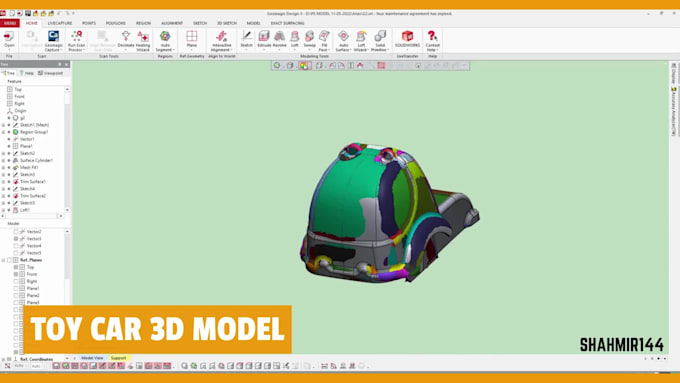This screenshot has width=680, height=383.
Task: Expand Ref. Coordinates node
Action: pos(3,359)
